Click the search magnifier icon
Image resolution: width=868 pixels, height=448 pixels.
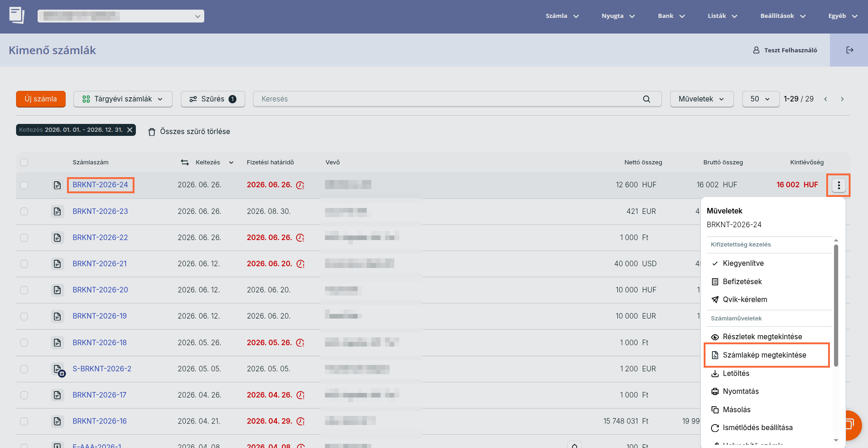coord(646,99)
